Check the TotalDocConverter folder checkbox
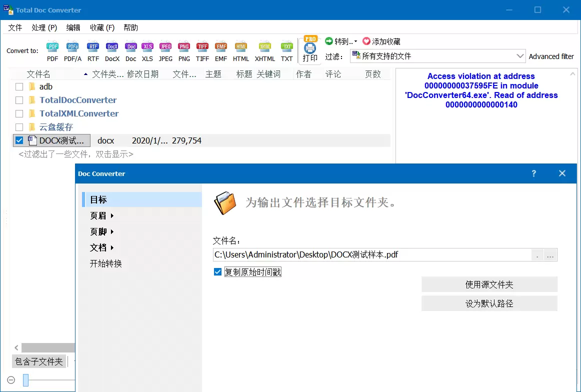581x392 pixels. pos(19,100)
